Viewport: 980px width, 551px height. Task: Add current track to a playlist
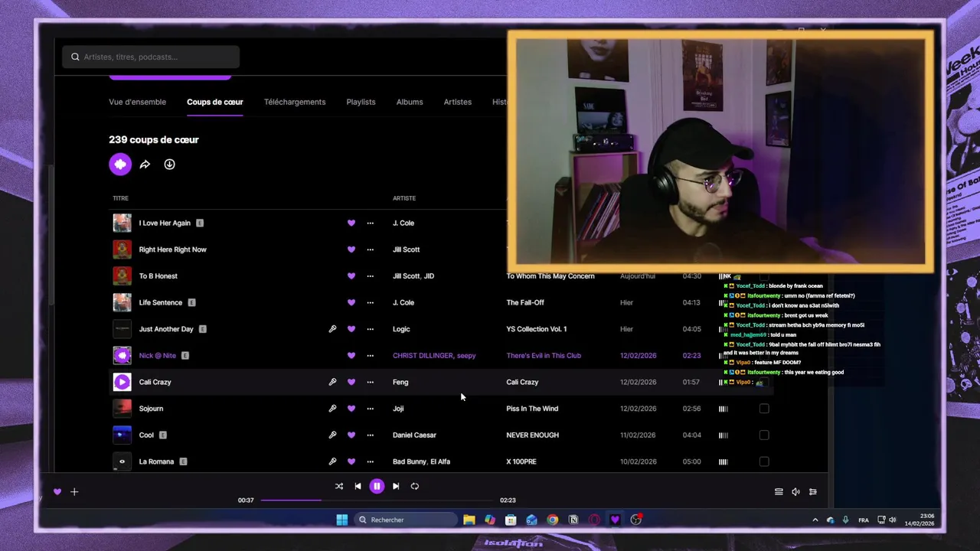coord(74,492)
